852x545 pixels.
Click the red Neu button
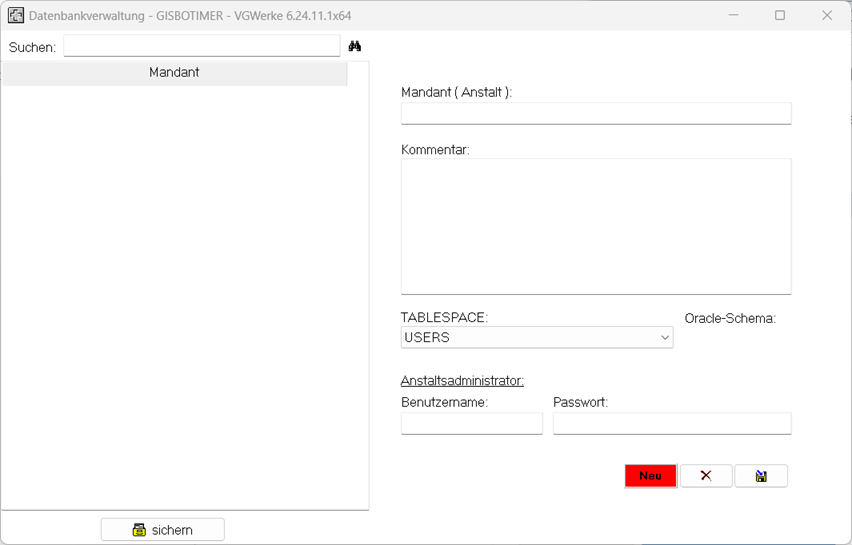coord(650,476)
